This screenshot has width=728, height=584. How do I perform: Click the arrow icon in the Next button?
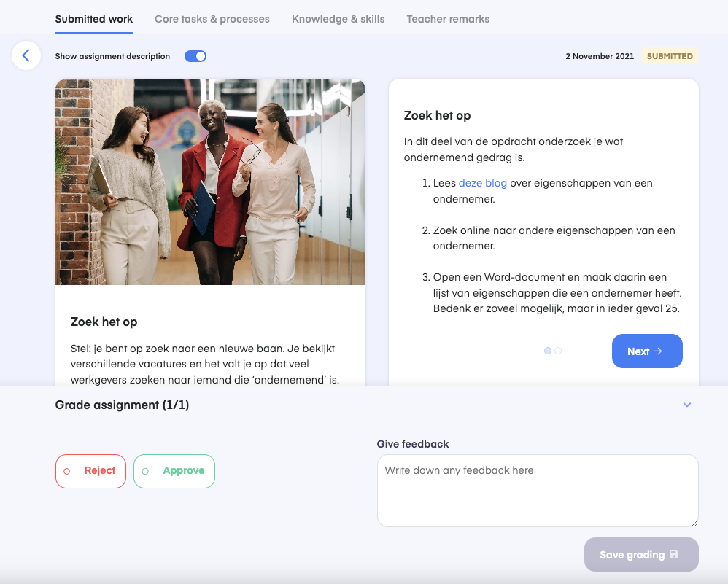[659, 351]
